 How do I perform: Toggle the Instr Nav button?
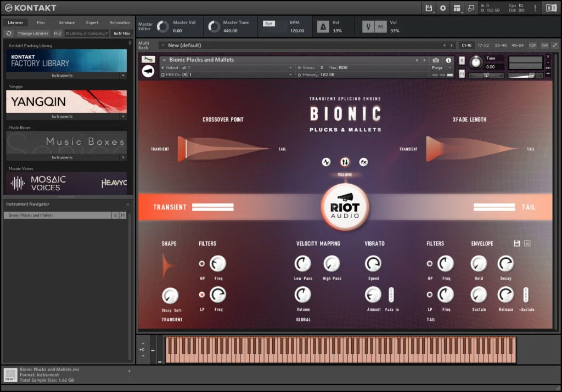click(x=122, y=33)
